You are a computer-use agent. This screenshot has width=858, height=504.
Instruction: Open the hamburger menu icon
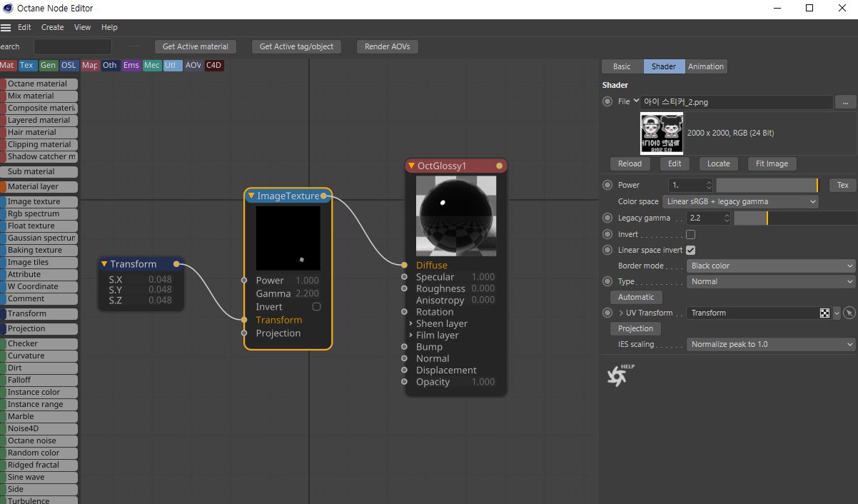pyautogui.click(x=6, y=27)
